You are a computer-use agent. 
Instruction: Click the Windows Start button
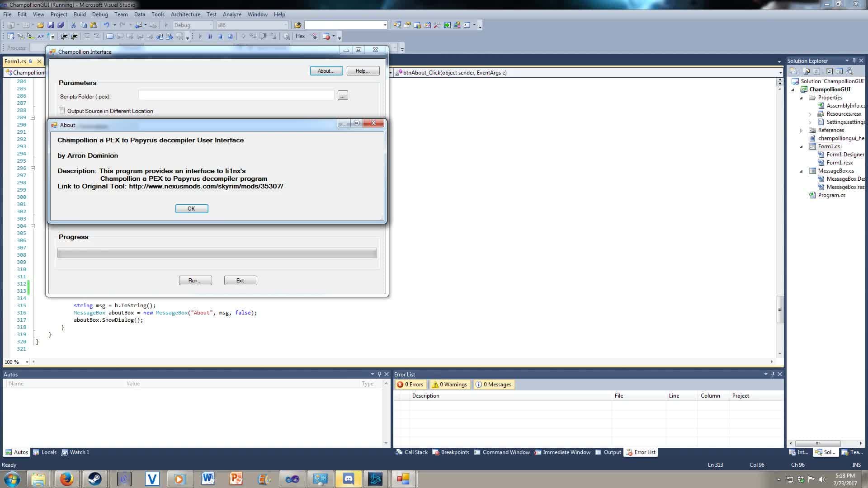coord(12,479)
